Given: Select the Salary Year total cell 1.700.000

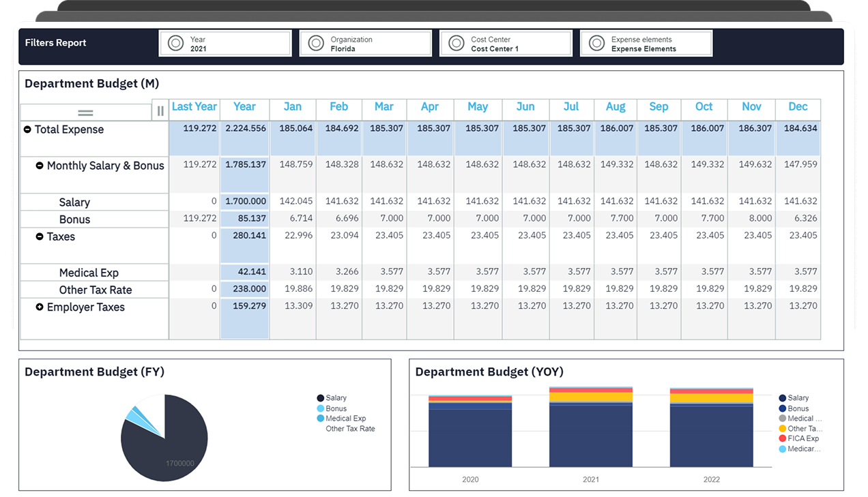Looking at the screenshot, I should [x=244, y=201].
